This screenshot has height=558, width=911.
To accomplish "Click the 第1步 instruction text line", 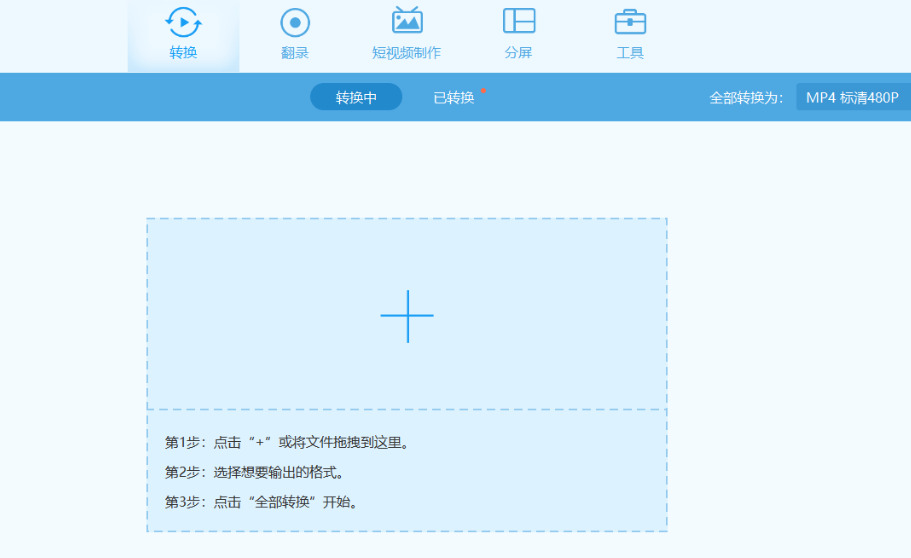I will (x=288, y=442).
